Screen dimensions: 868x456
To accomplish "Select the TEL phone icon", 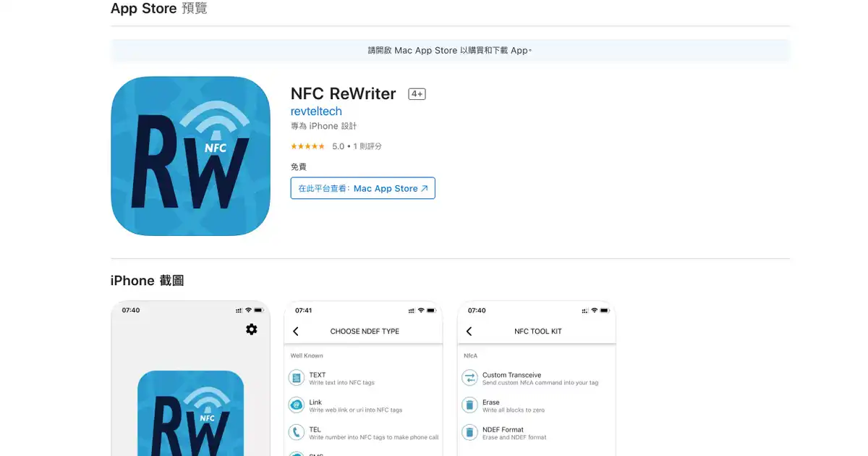I will [x=297, y=433].
